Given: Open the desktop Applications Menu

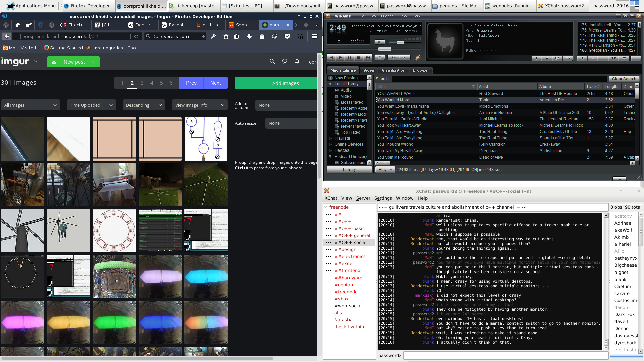Looking at the screenshot, I should click(x=31, y=6).
